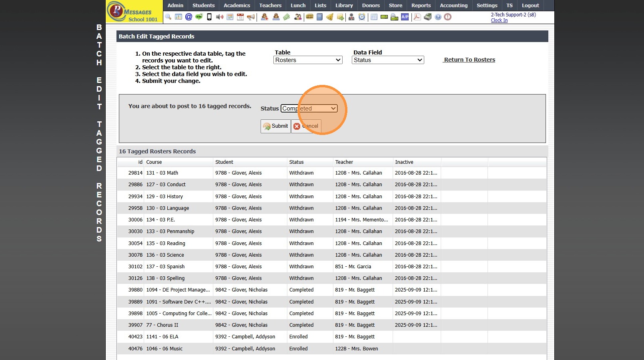Open the red calendar icon
Screen dimensions: 644x360
point(240,17)
